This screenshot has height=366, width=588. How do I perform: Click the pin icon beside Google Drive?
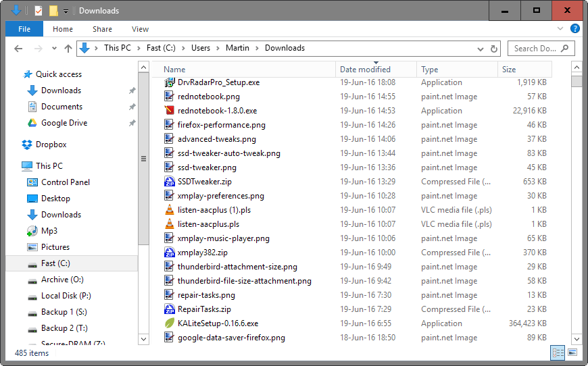pyautogui.click(x=132, y=123)
